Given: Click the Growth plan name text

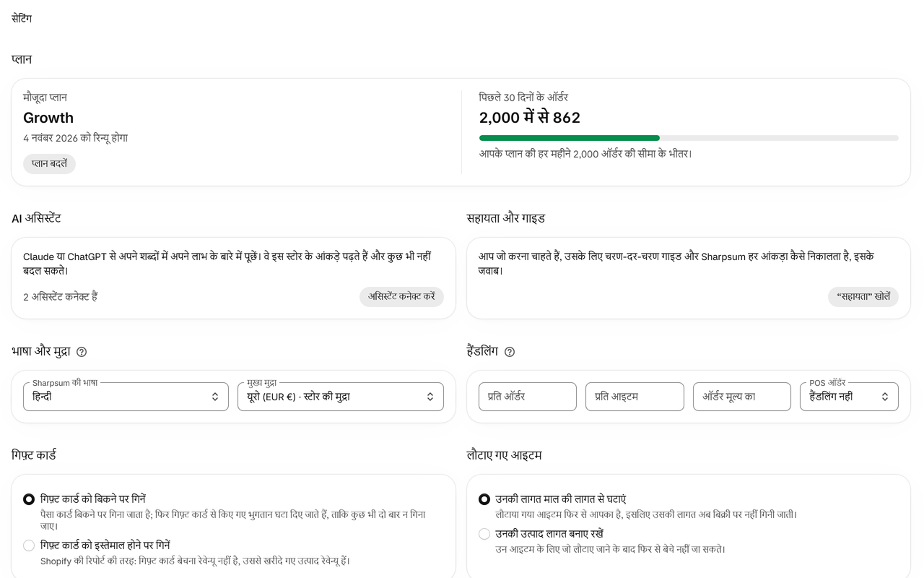Looking at the screenshot, I should coord(48,118).
